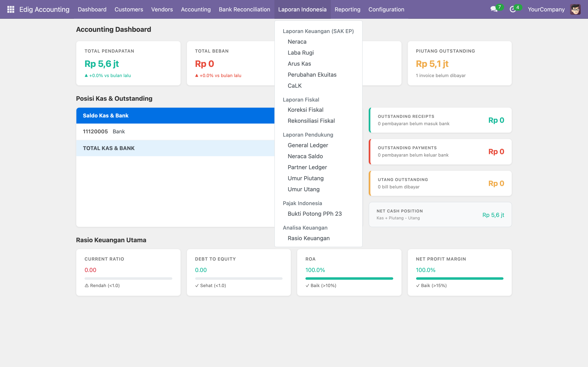
Task: Open the Accounting top menu
Action: point(196,9)
